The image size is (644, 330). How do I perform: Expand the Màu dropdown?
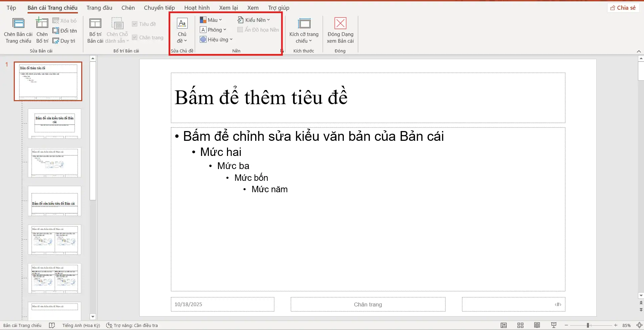tap(211, 19)
